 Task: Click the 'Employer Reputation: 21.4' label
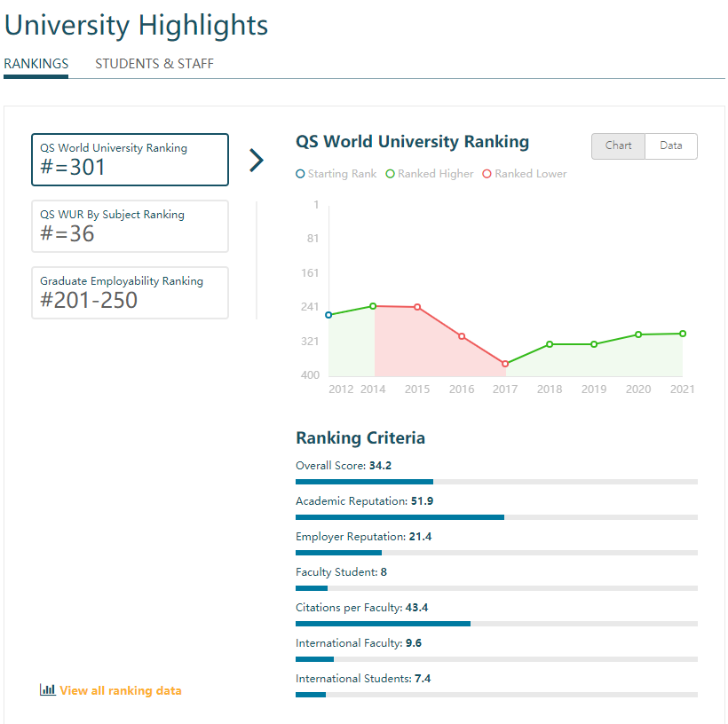pos(363,537)
